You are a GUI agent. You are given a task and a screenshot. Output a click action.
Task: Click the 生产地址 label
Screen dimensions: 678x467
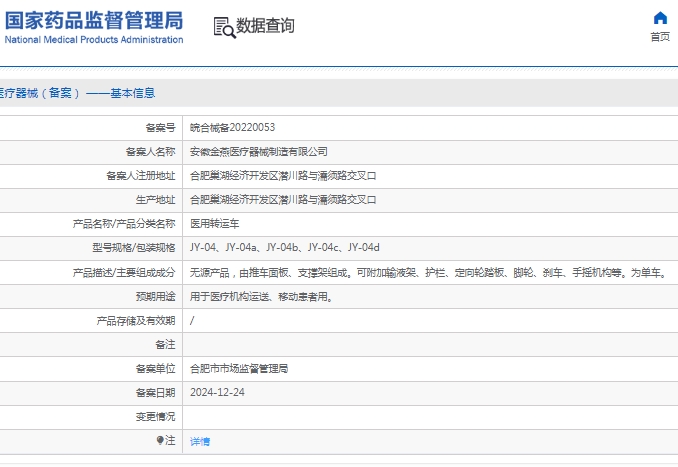(x=155, y=200)
